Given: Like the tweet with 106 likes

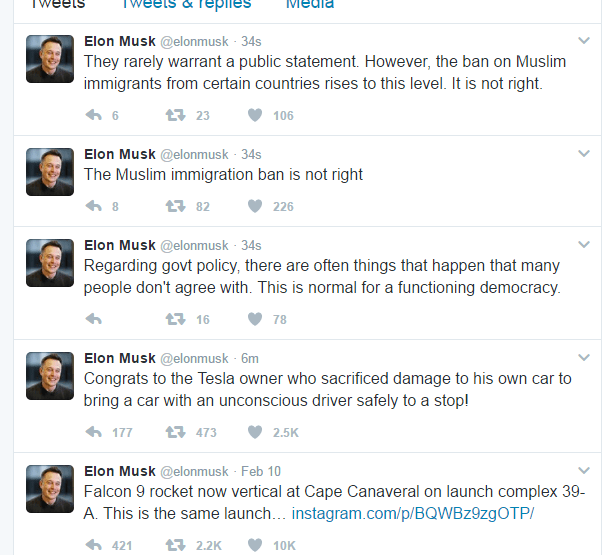Looking at the screenshot, I should pos(255,115).
